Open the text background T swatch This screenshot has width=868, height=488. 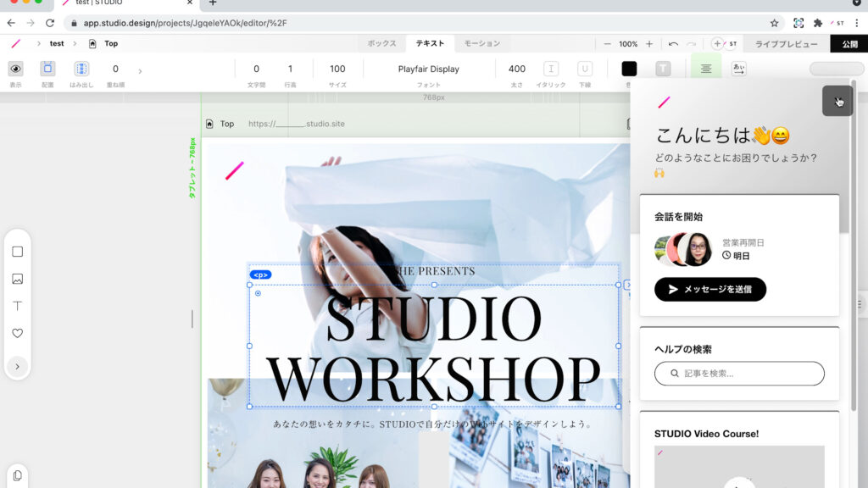click(663, 69)
